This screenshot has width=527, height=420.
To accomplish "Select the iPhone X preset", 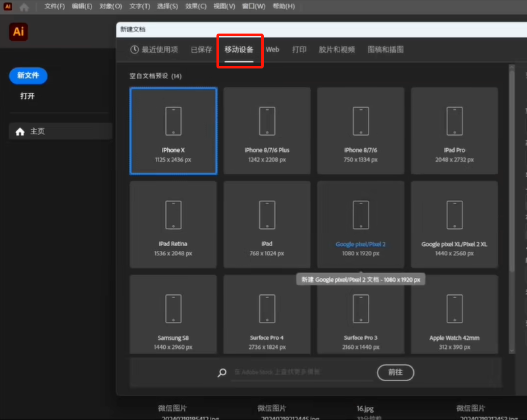I will pos(174,131).
